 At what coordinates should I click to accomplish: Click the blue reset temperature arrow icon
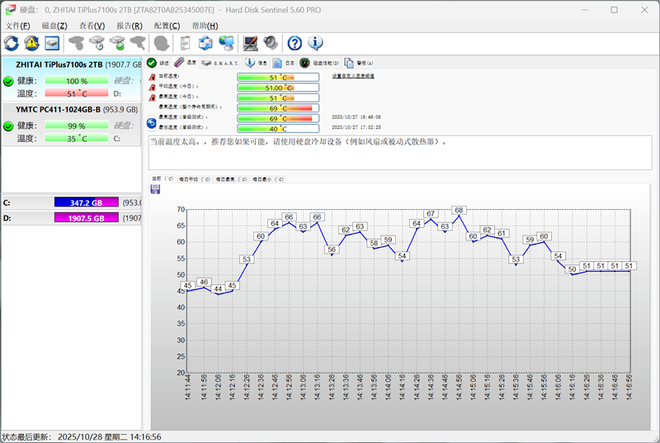tap(152, 124)
